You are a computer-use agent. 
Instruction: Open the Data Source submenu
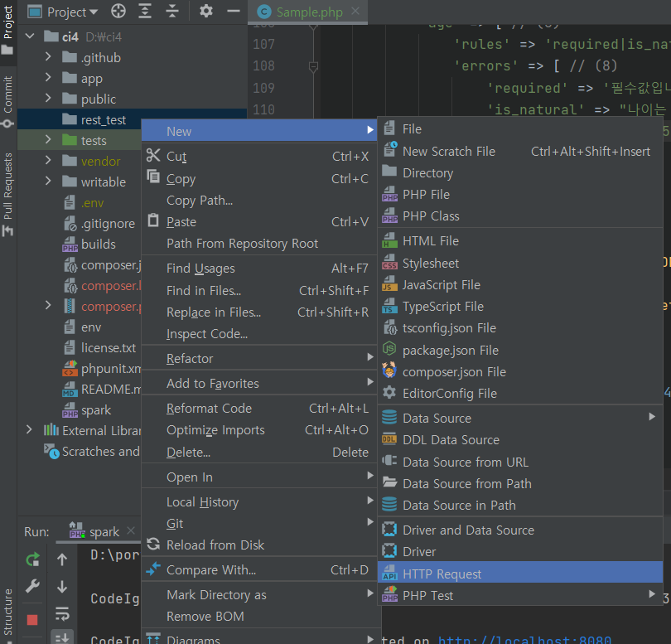520,418
